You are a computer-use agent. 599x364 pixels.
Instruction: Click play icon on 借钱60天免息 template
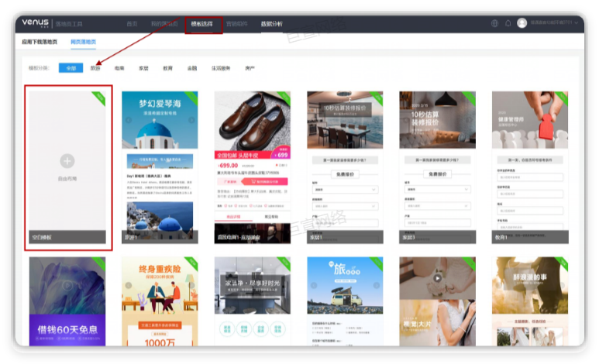click(67, 285)
